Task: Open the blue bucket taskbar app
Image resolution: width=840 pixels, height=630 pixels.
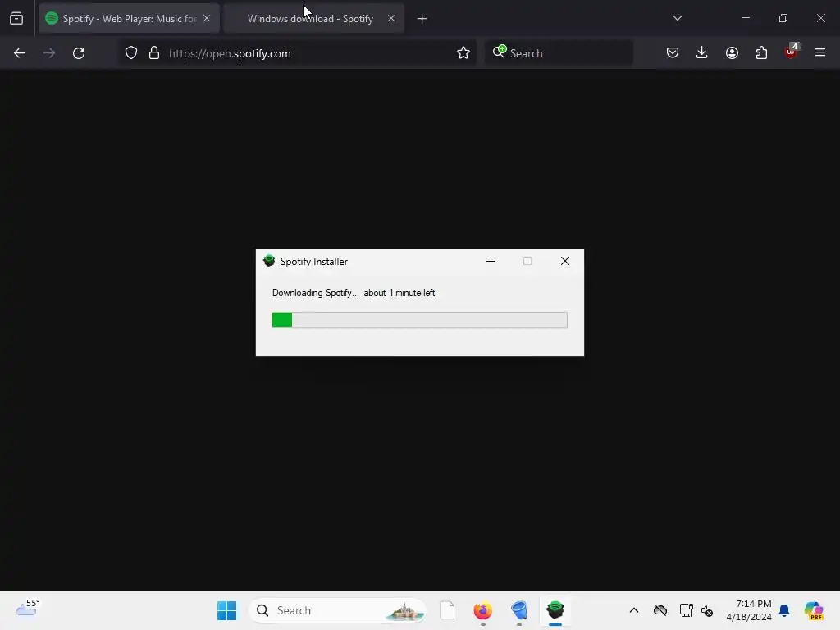Action: [x=519, y=610]
